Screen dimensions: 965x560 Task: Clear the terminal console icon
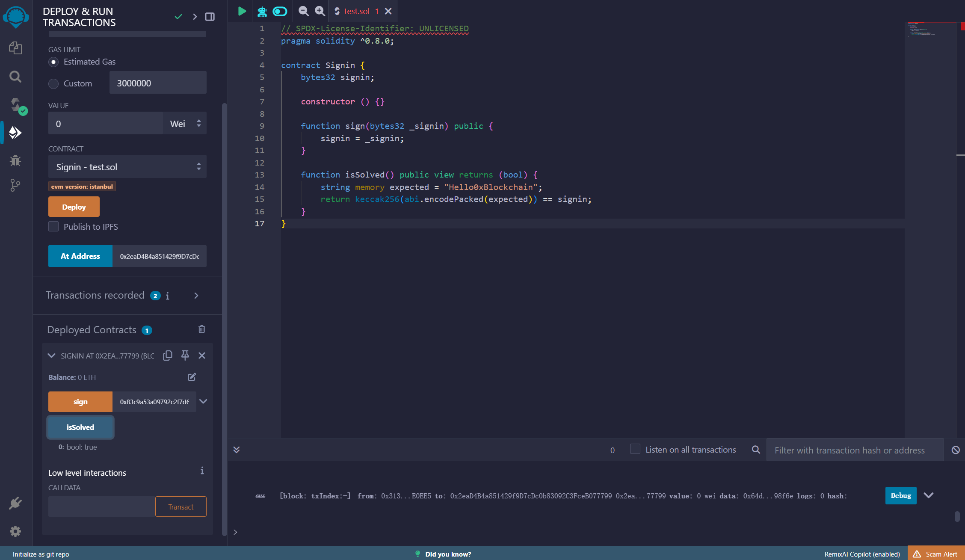point(956,450)
